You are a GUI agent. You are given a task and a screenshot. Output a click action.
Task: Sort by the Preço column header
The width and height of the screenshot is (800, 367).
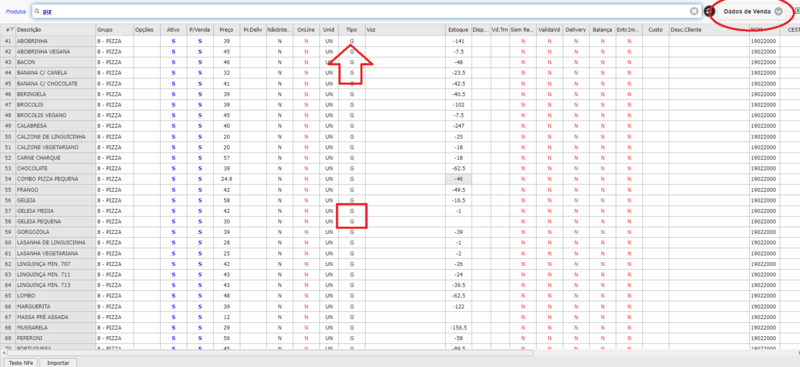(227, 30)
